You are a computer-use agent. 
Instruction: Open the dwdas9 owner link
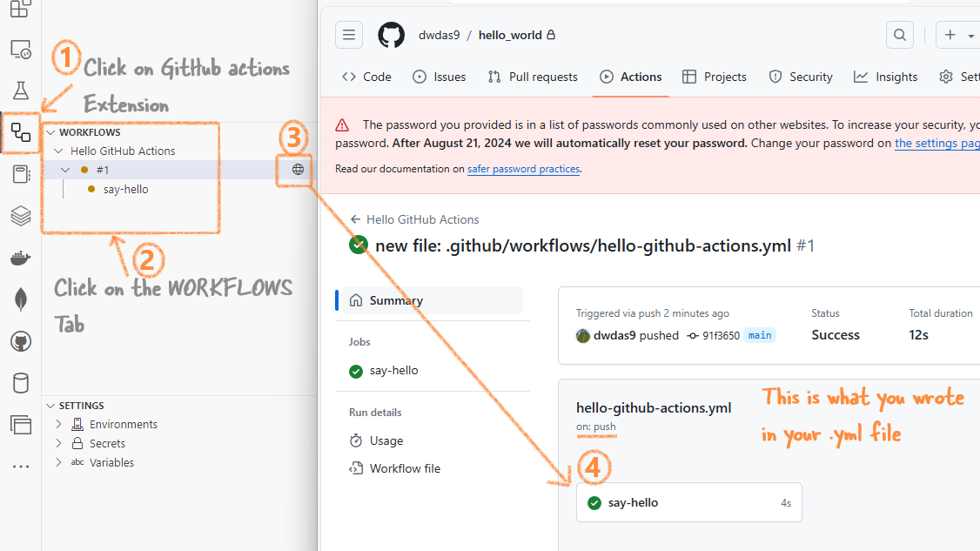[x=440, y=35]
